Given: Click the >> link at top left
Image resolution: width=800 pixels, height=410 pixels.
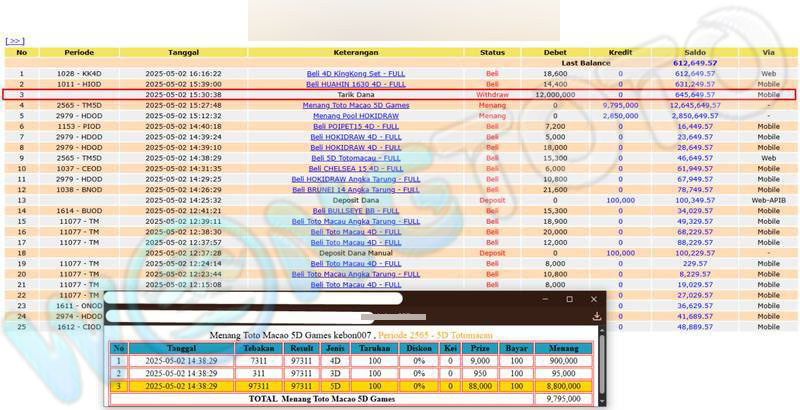Looking at the screenshot, I should pos(14,41).
